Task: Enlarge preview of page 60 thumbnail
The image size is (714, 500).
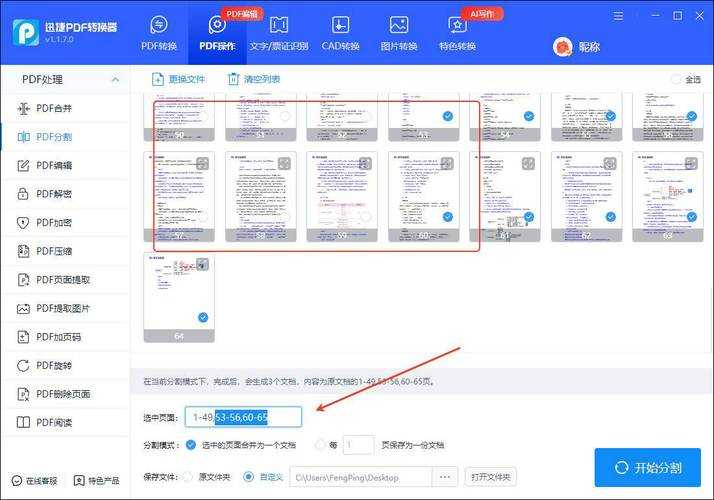Action: click(x=447, y=163)
